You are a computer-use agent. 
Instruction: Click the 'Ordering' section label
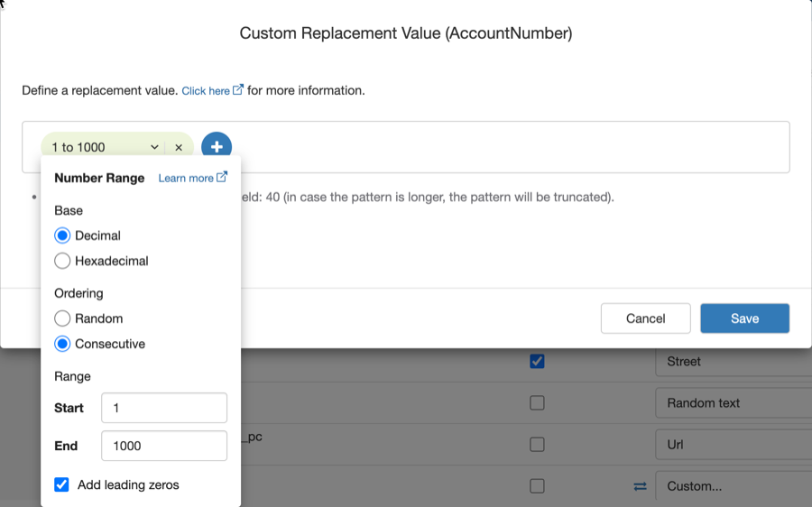(78, 293)
